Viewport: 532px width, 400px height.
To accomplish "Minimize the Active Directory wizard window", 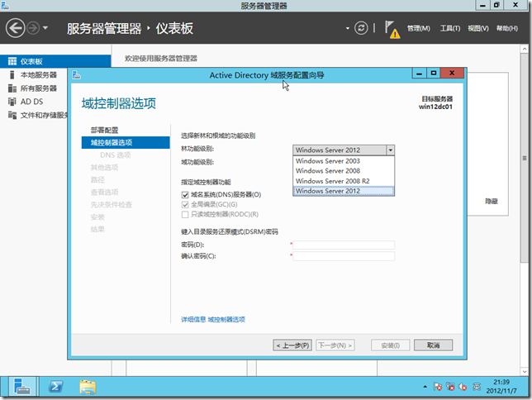I will (420, 74).
